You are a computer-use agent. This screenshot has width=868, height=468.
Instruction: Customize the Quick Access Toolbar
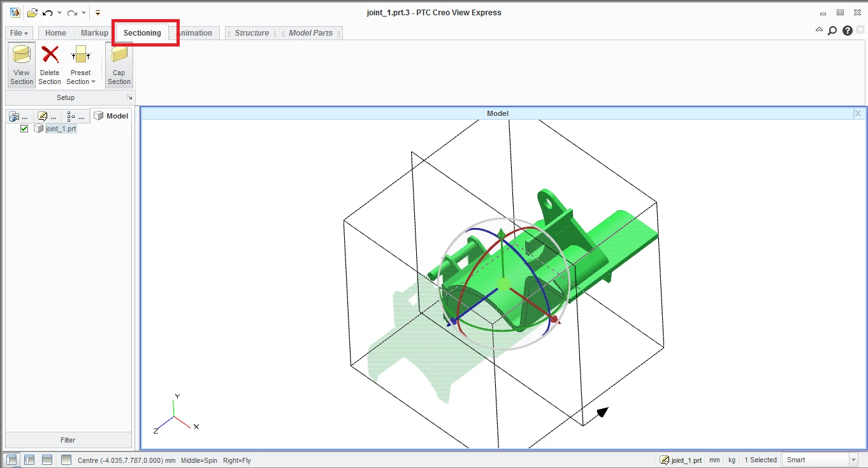coord(98,12)
